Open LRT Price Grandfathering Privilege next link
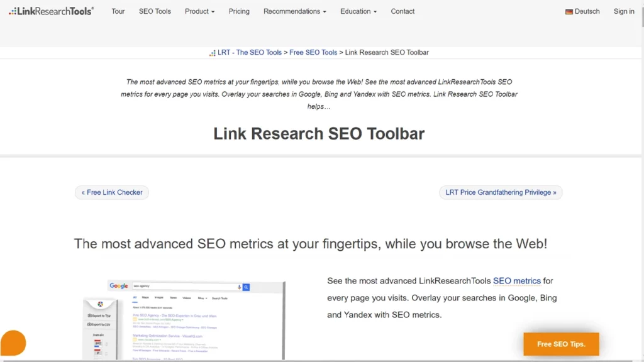Viewport: 644px width, 362px height. tap(501, 192)
